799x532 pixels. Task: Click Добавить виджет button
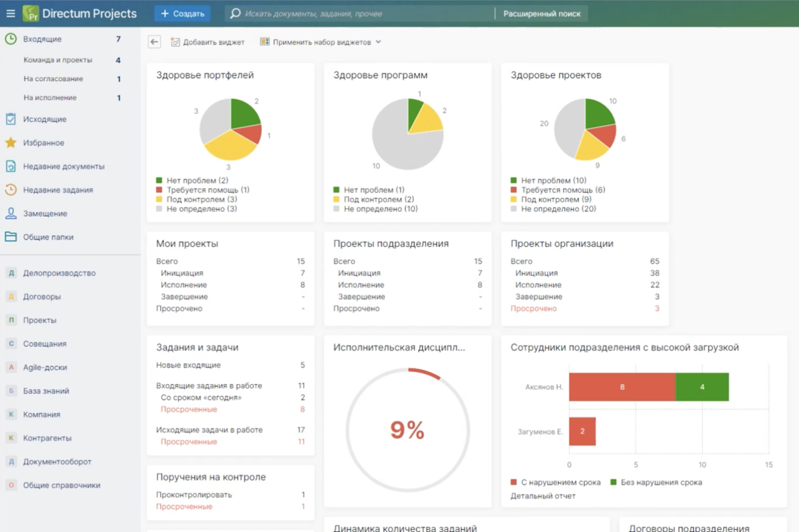208,42
